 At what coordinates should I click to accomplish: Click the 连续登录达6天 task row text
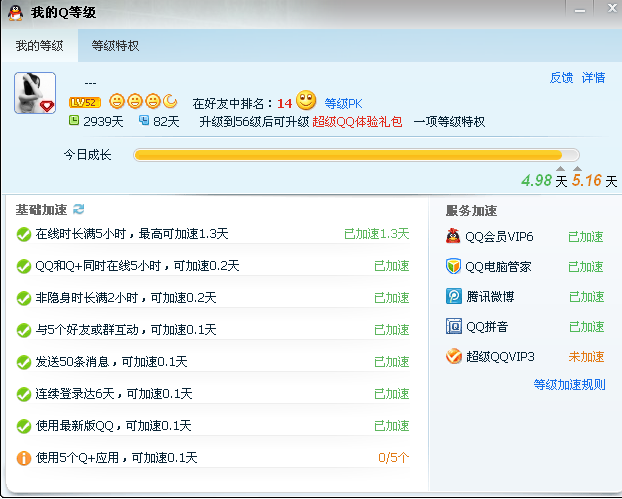coord(114,393)
